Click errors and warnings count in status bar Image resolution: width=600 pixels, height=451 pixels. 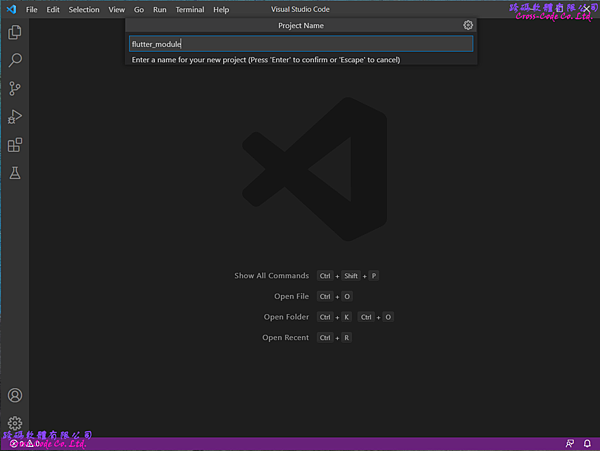(24, 444)
